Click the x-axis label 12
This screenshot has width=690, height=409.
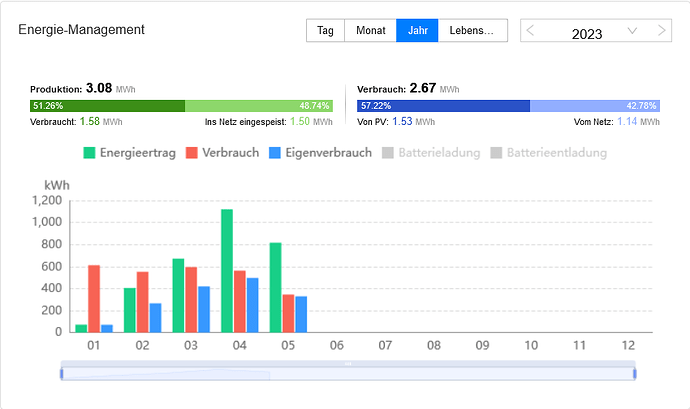[628, 345]
